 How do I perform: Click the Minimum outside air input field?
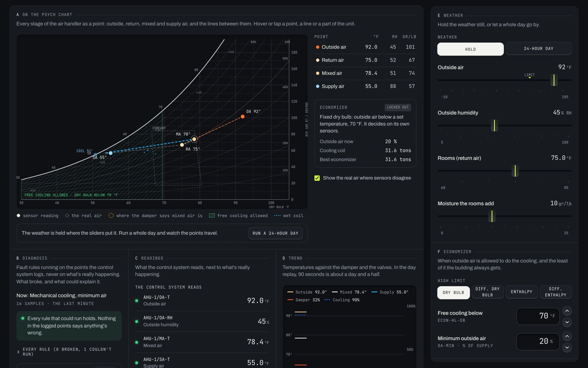(x=538, y=342)
